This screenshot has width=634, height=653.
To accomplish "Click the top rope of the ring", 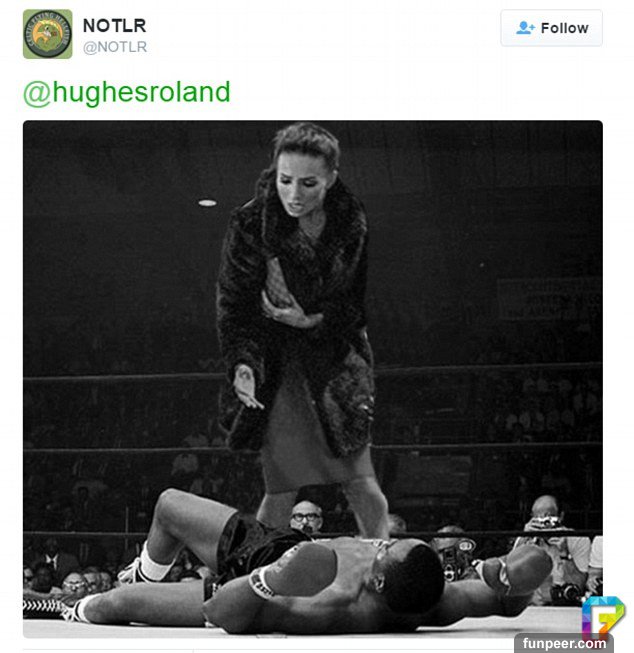I will (312, 373).
